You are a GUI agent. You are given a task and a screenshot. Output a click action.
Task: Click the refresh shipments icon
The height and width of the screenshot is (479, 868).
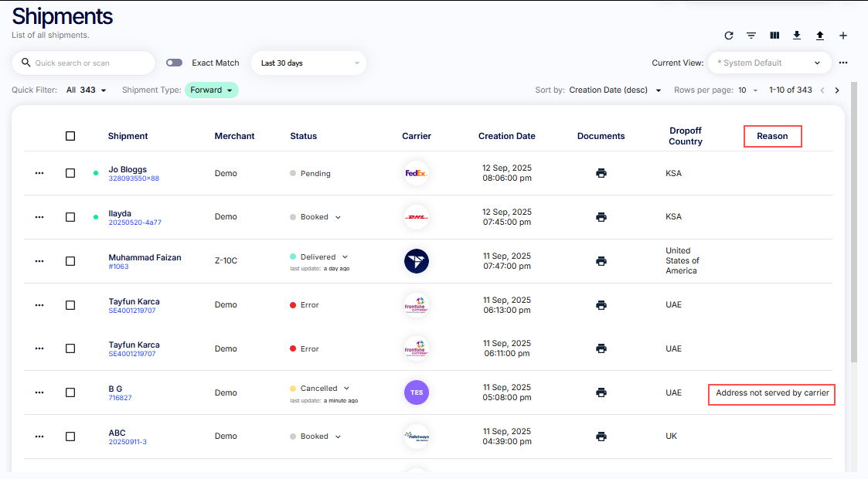(x=728, y=36)
